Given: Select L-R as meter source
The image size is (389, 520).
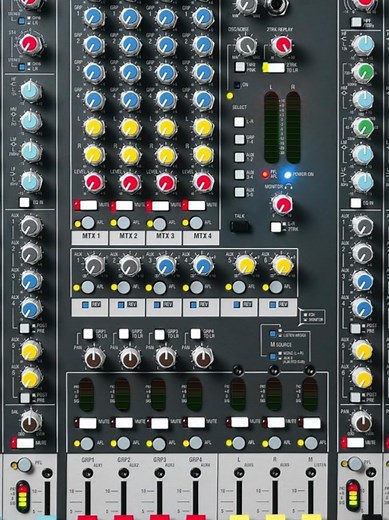Looking at the screenshot, I should click(x=239, y=122).
